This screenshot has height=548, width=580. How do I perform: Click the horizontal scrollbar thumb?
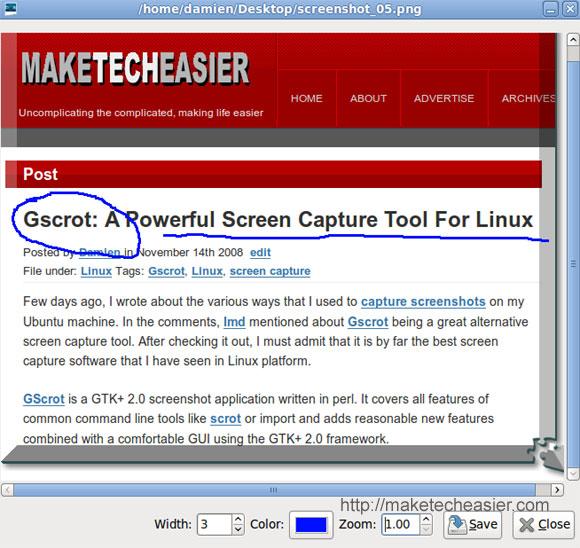274,490
